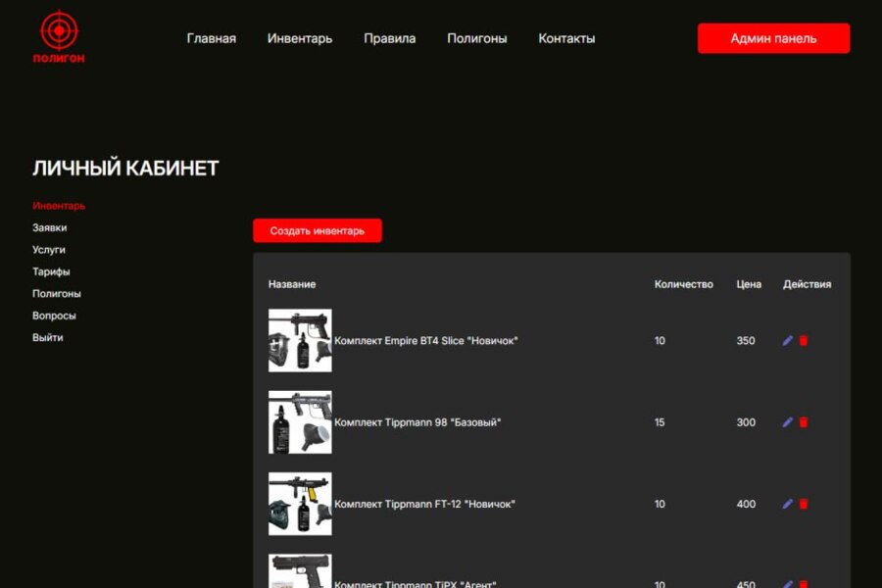The width and height of the screenshot is (882, 588).
Task: Click the Создать инвентарь button
Action: (318, 230)
